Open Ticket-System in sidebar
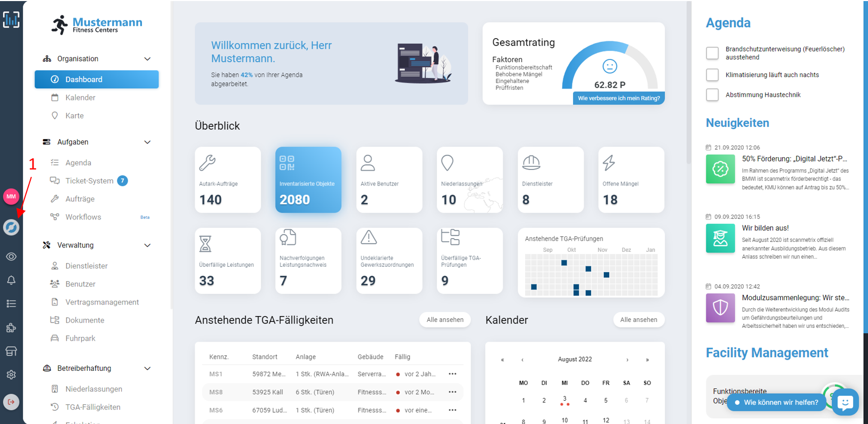The width and height of the screenshot is (868, 424). pyautogui.click(x=89, y=181)
